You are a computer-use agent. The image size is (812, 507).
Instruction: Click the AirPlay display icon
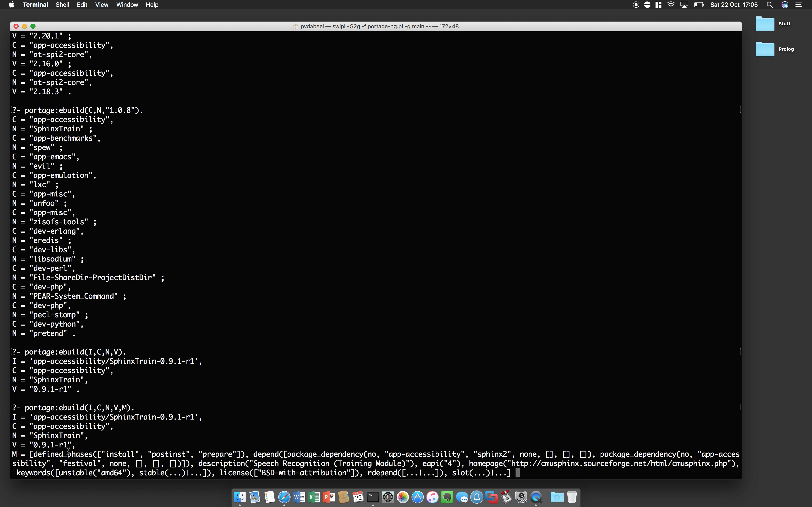(684, 5)
